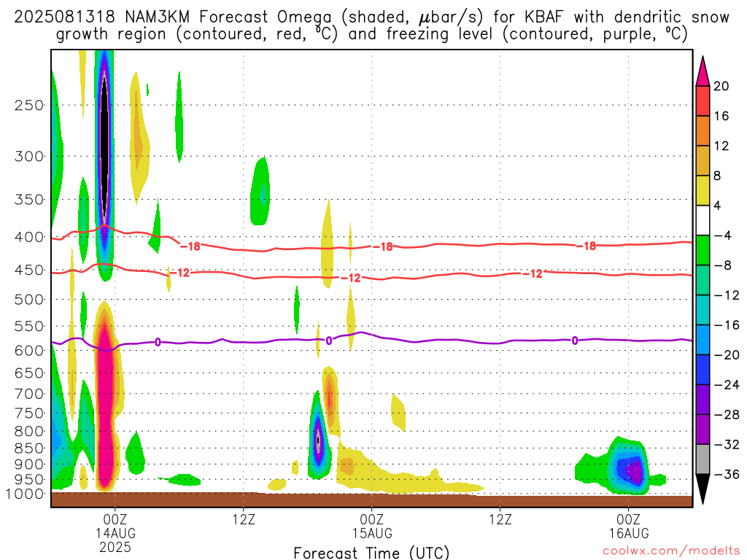The height and width of the screenshot is (560, 747).
Task: Select the green -8 to -4 colorbar swatch
Action: pos(703,251)
